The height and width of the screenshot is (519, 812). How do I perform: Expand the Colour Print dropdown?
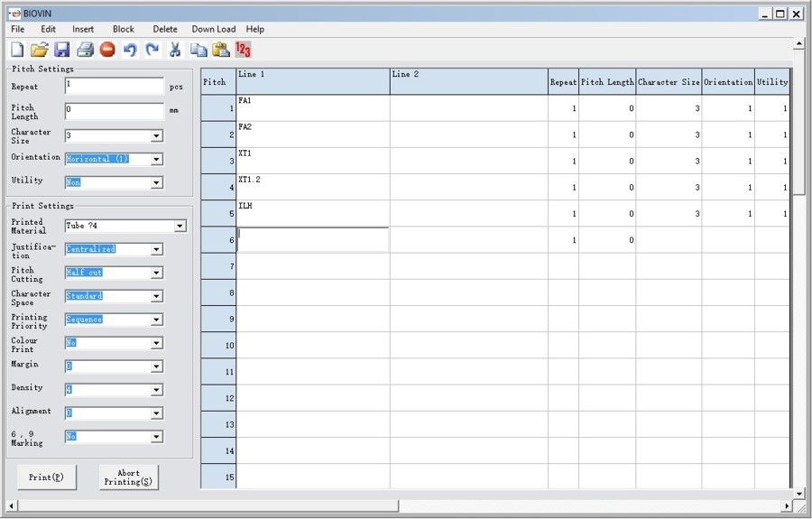tap(156, 343)
